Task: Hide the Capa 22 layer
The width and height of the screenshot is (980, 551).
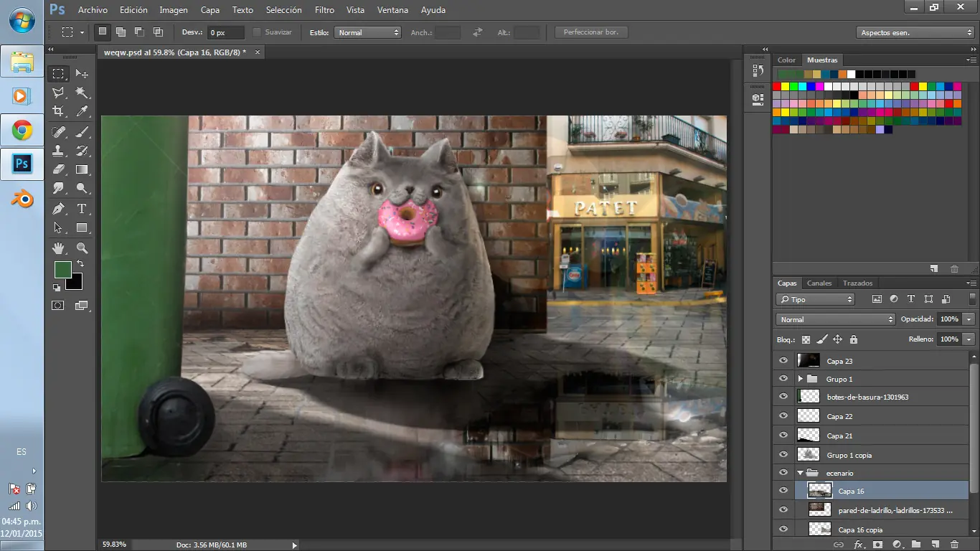Action: [x=783, y=416]
